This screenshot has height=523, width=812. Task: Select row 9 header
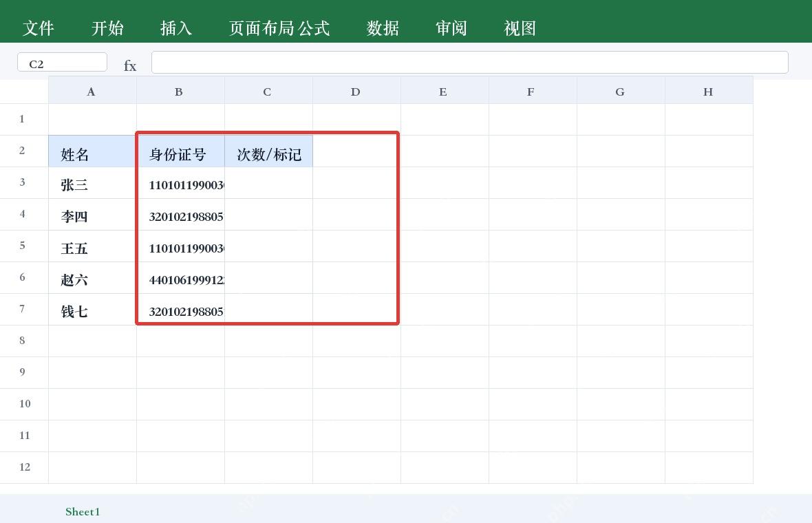(x=24, y=372)
